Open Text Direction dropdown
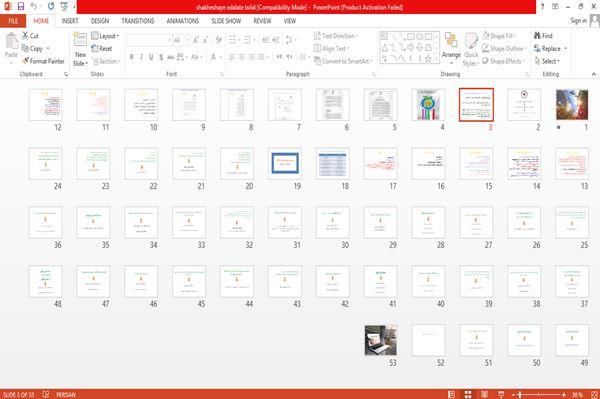This screenshot has height=399, width=600. click(336, 36)
